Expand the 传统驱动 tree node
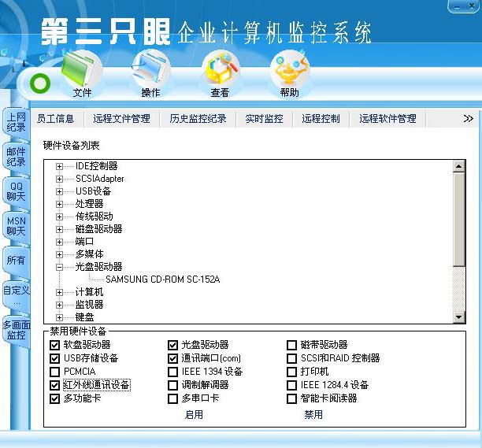 pyautogui.click(x=59, y=217)
